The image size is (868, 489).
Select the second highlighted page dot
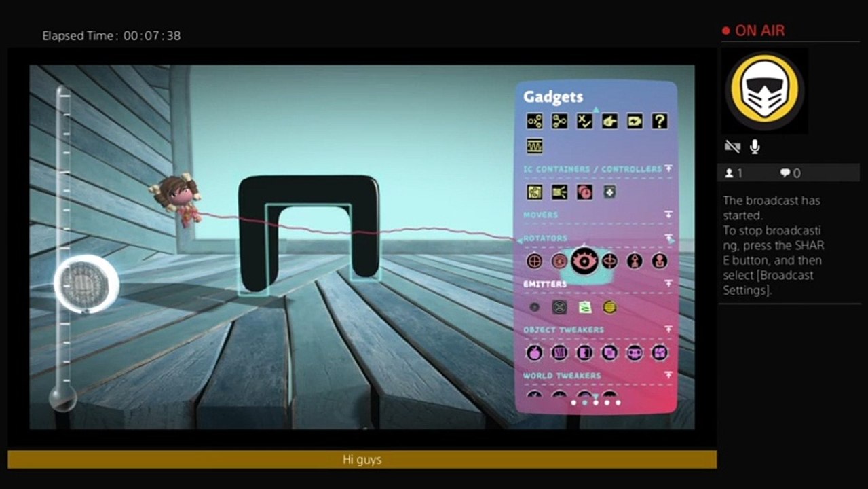tap(584, 403)
